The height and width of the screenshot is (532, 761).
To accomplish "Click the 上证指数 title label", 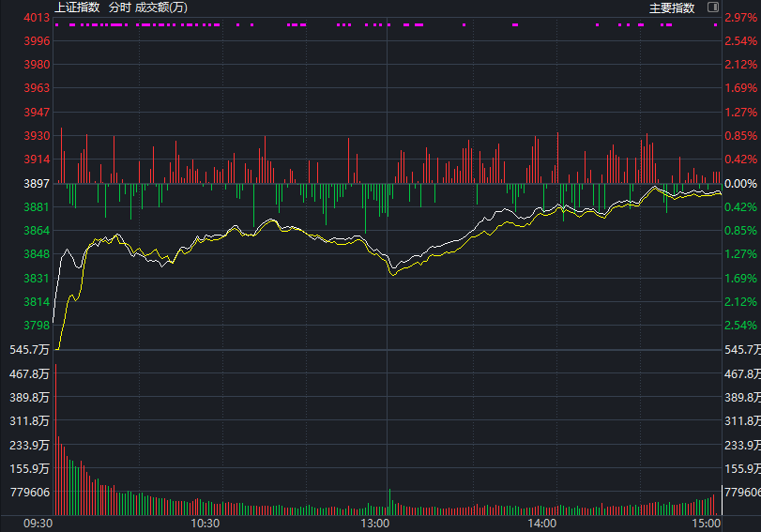I will (x=77, y=8).
